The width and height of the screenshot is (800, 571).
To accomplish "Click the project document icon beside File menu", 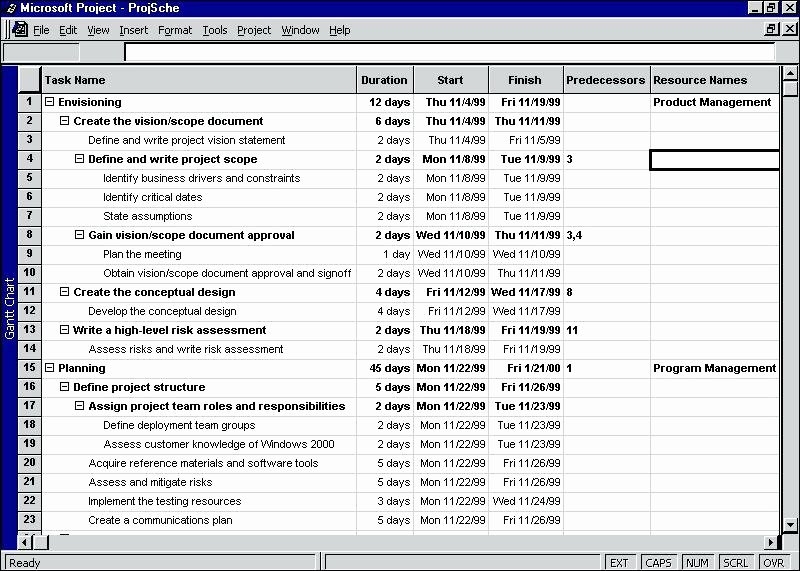I will pos(19,30).
